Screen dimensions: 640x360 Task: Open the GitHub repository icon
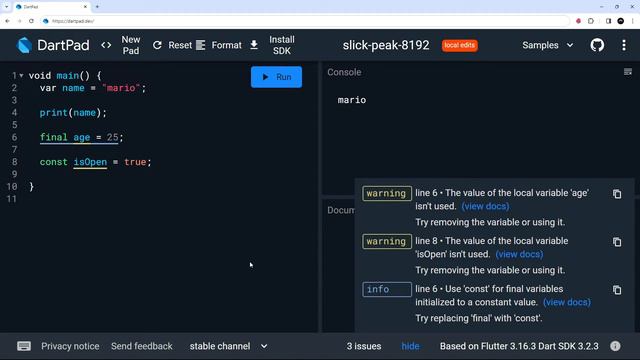[x=597, y=45]
